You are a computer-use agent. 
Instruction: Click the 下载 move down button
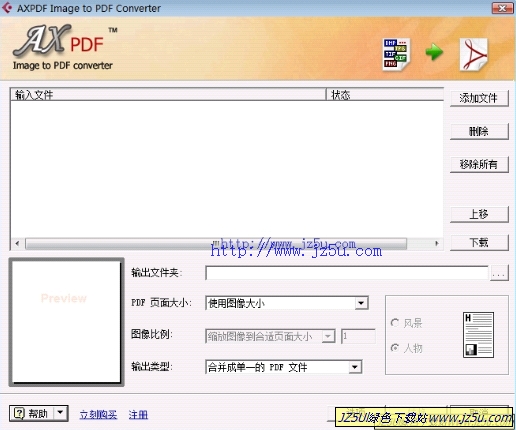pos(479,242)
